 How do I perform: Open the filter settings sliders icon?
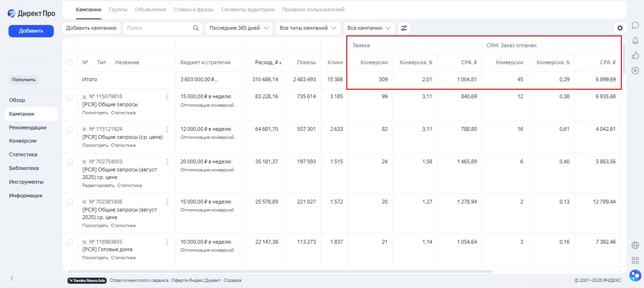(404, 28)
